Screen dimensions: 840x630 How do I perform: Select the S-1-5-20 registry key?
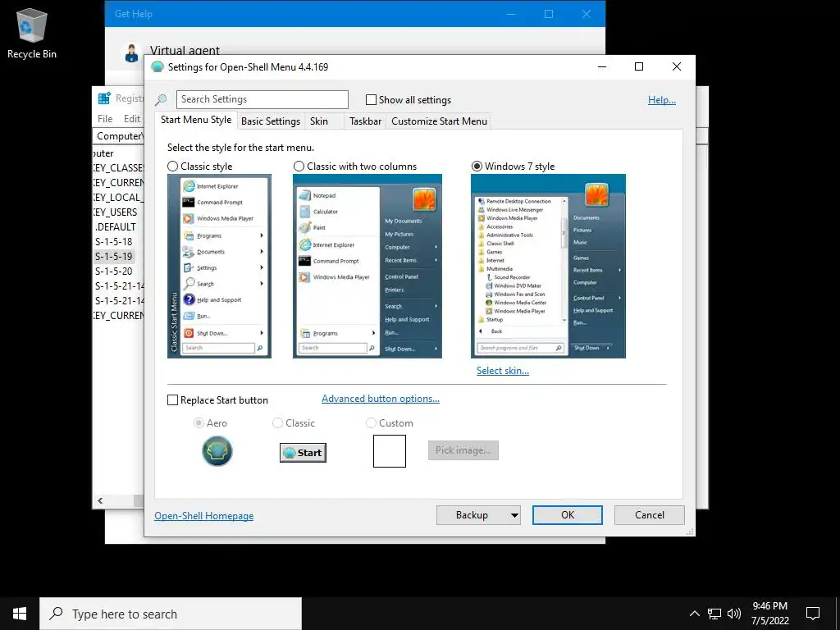pyautogui.click(x=113, y=271)
